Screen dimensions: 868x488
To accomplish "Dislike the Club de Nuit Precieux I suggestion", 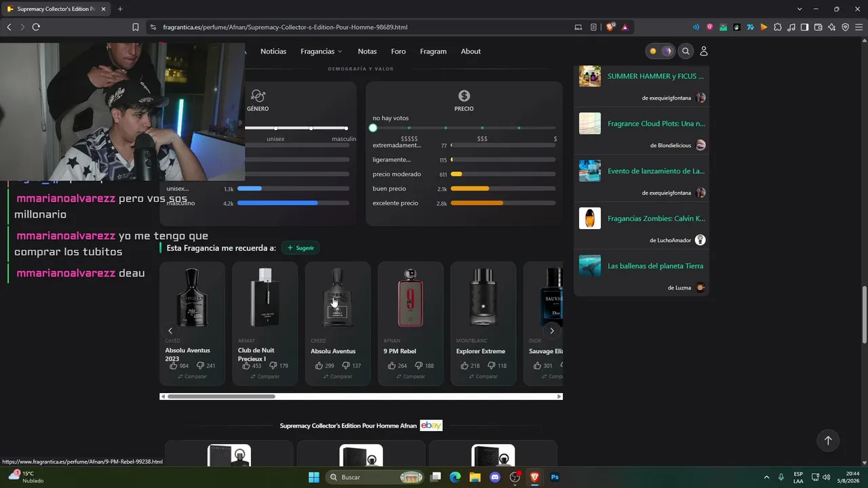I will (273, 365).
